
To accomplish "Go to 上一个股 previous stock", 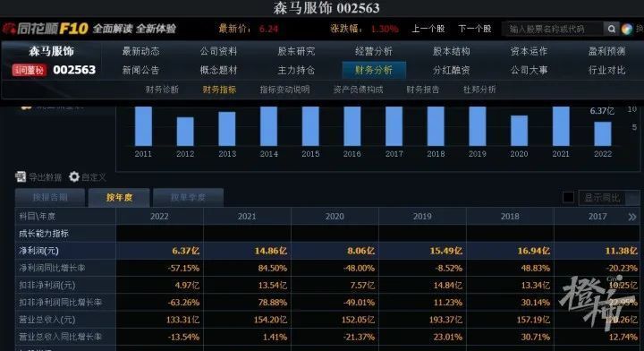I will pos(428,29).
